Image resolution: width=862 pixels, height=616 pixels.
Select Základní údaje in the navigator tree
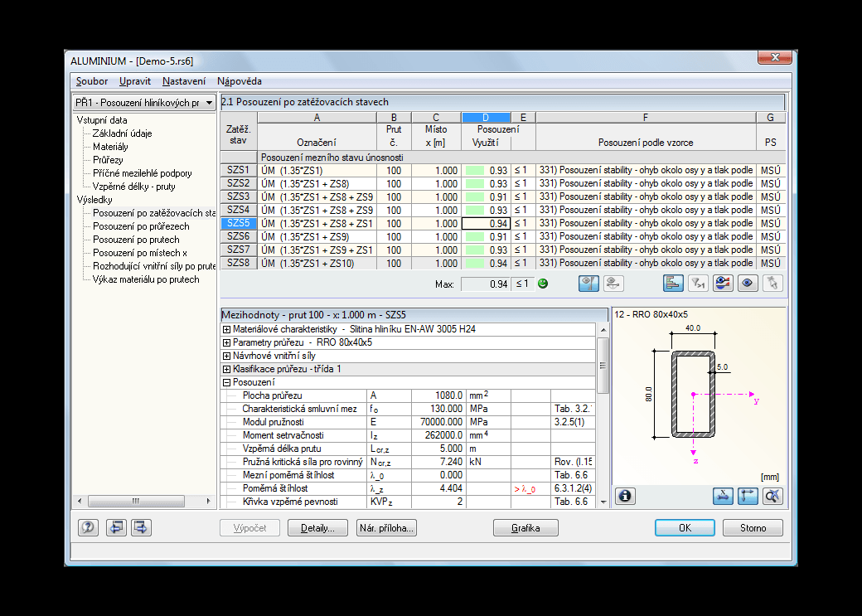(122, 133)
